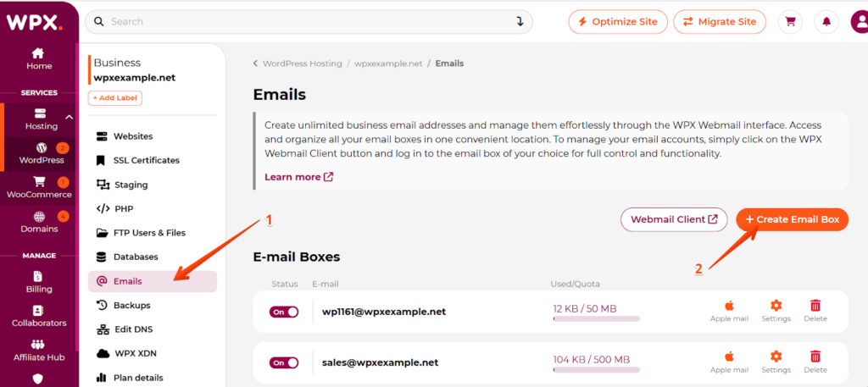The image size is (868, 387).
Task: Click the wp1161 used quota bar
Action: click(596, 319)
